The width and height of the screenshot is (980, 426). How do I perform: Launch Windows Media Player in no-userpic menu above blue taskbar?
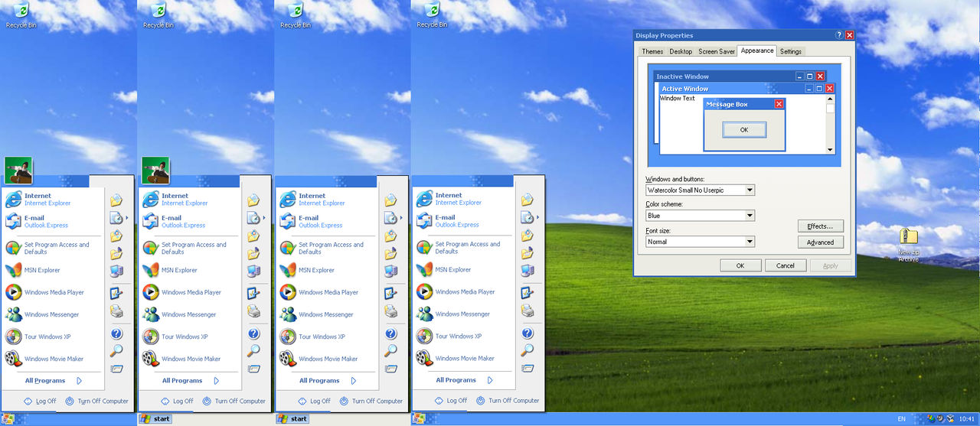tap(462, 291)
